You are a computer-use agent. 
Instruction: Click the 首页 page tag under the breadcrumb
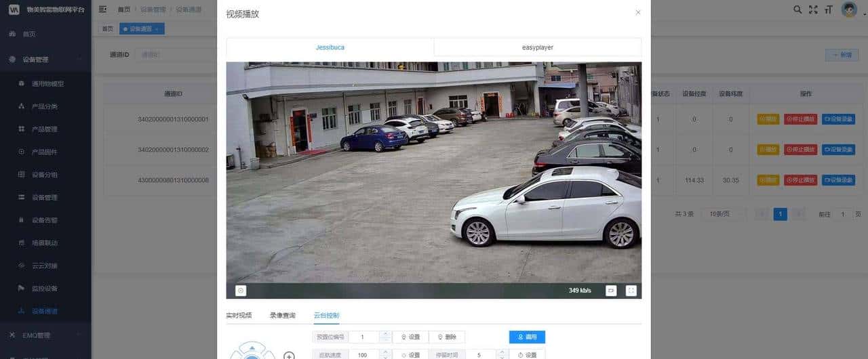(107, 28)
